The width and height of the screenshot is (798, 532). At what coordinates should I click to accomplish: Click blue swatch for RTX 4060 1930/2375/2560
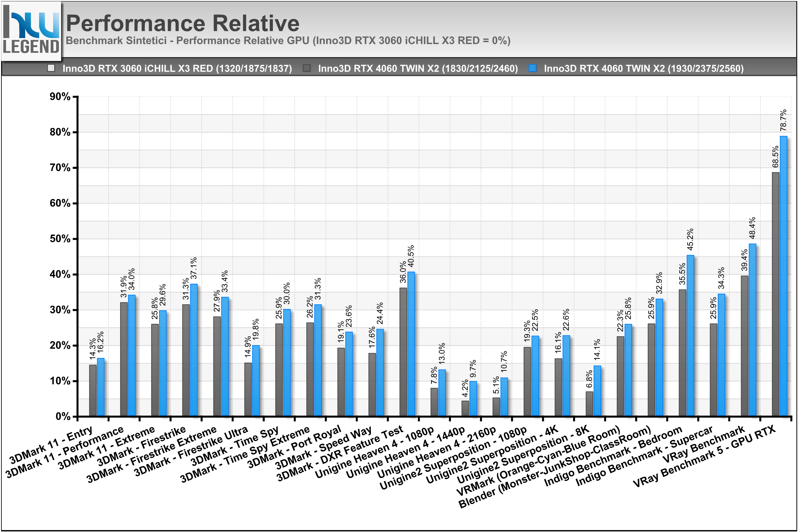533,68
